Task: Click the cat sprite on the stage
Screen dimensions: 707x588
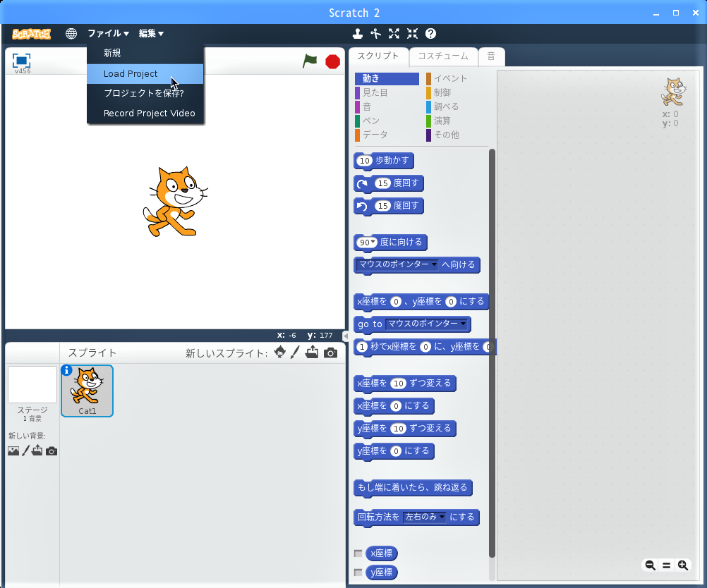Action: [x=175, y=202]
